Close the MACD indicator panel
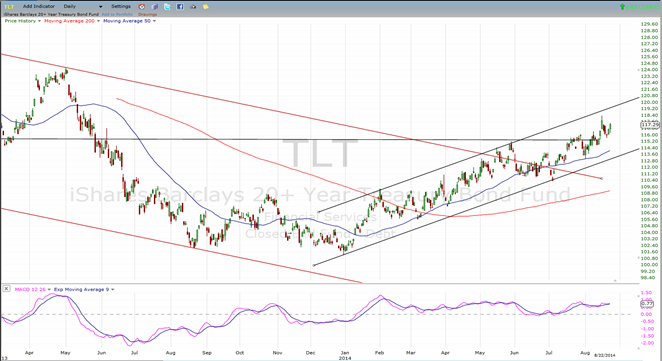 pos(6,289)
